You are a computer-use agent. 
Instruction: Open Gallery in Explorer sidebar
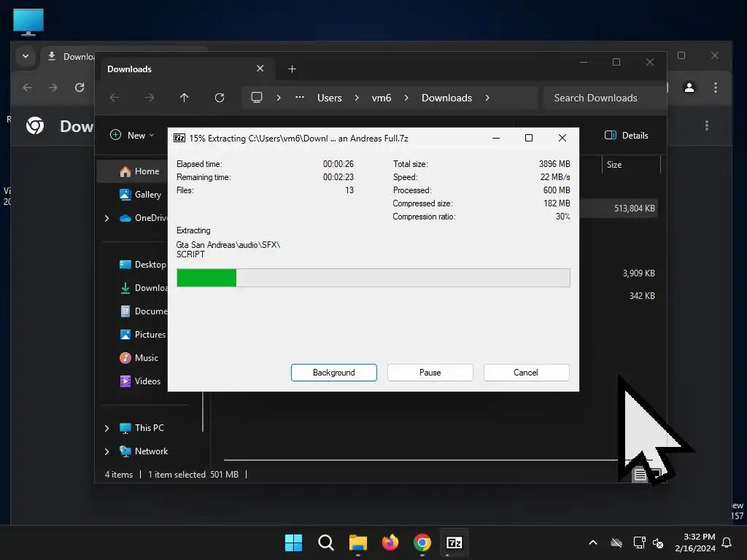pos(140,194)
